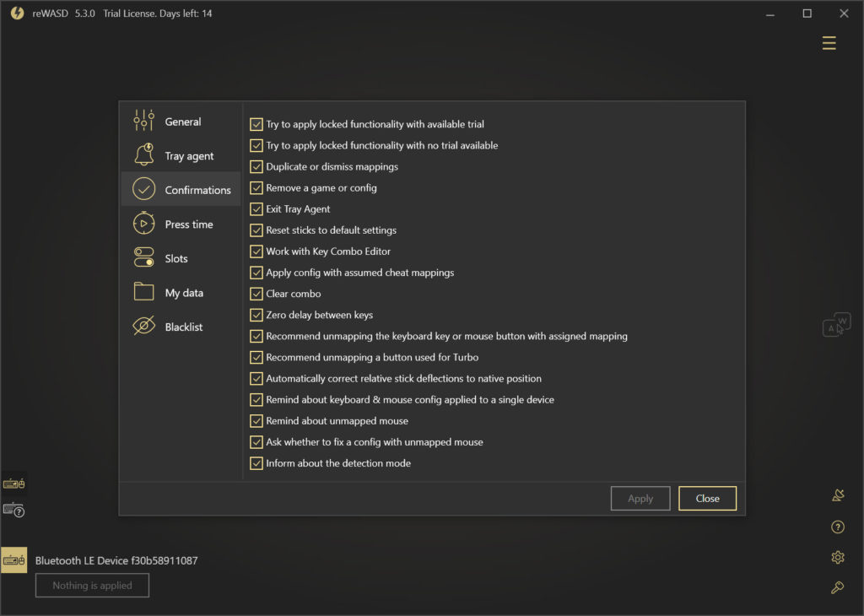Click the Confirmations checkmark circle icon
This screenshot has height=616, width=864.
coord(143,189)
